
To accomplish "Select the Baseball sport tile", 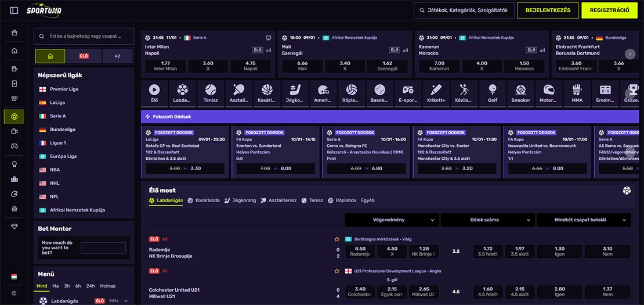I will pyautogui.click(x=380, y=94).
